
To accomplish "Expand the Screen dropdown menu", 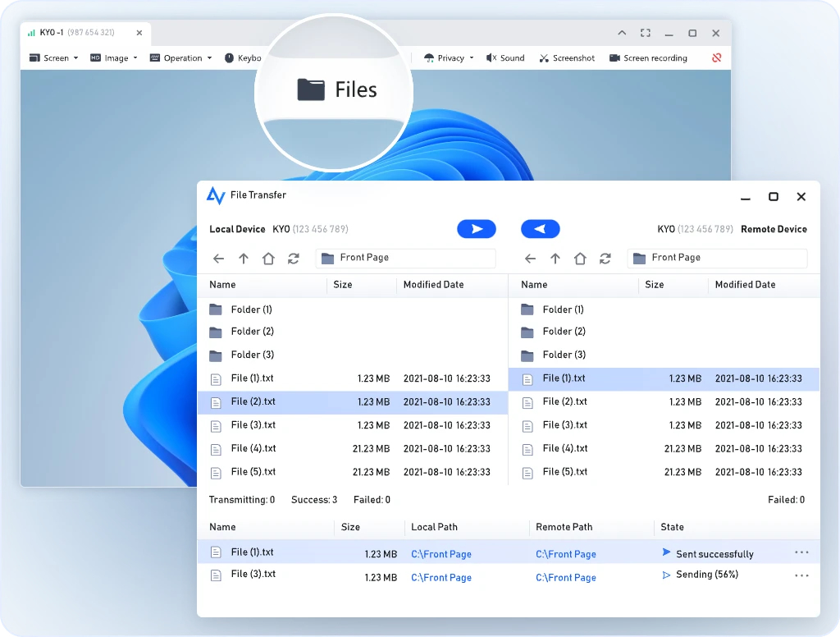I will tap(54, 58).
